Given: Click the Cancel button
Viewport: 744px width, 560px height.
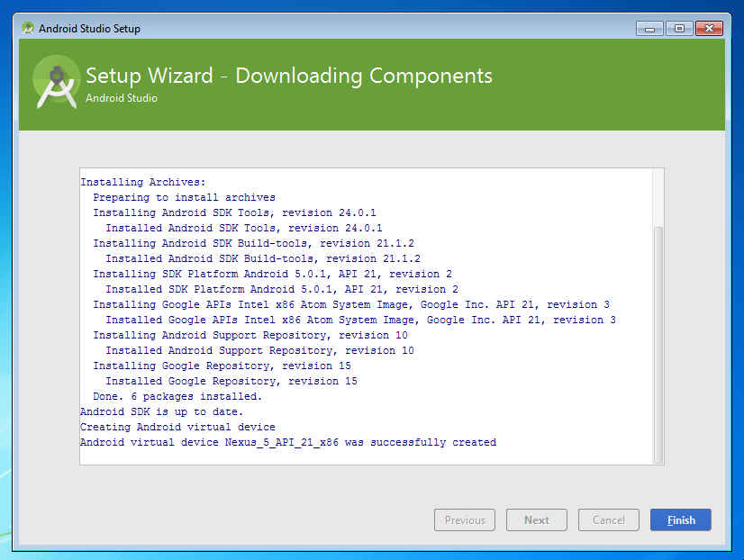Looking at the screenshot, I should [608, 519].
